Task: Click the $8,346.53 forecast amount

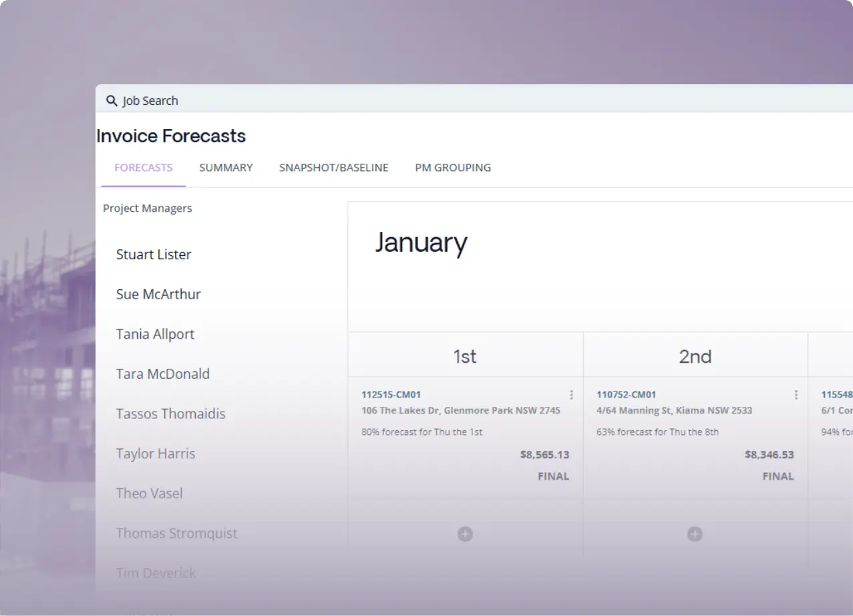Action: coord(770,454)
